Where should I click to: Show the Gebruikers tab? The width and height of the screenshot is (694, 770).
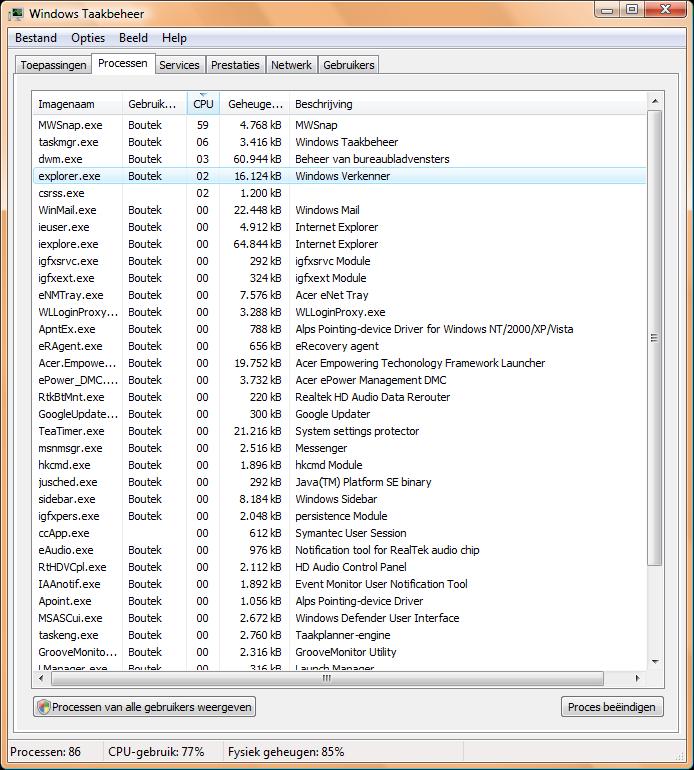pyautogui.click(x=349, y=65)
